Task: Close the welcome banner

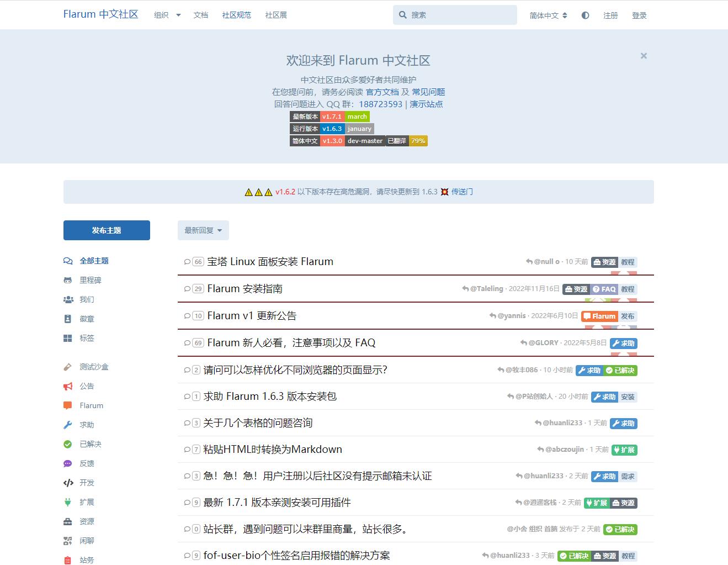Action: [644, 56]
